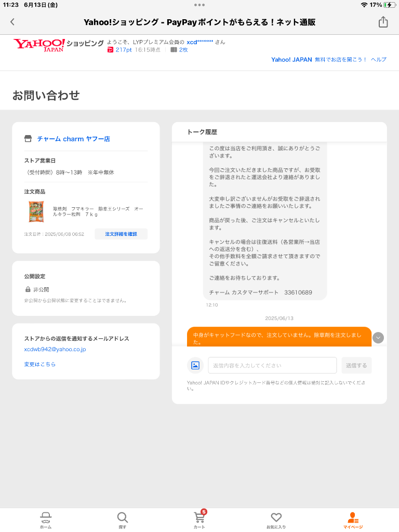Tap the coupon ticket icon
This screenshot has width=399, height=532.
pyautogui.click(x=174, y=50)
